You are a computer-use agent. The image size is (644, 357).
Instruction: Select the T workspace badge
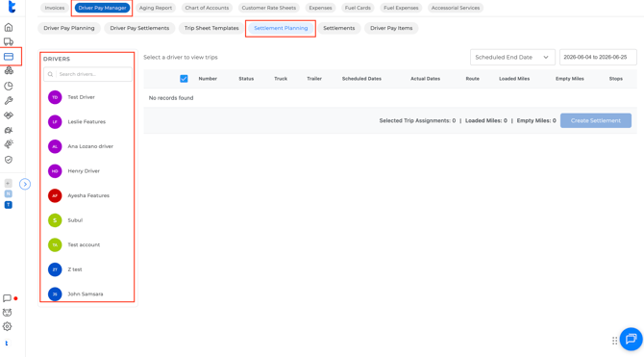[x=9, y=205]
